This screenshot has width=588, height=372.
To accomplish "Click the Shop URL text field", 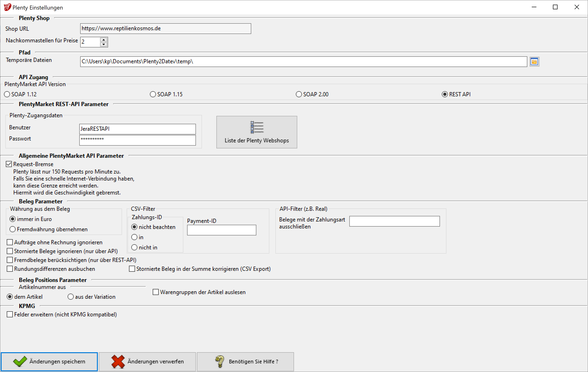I will pos(165,29).
